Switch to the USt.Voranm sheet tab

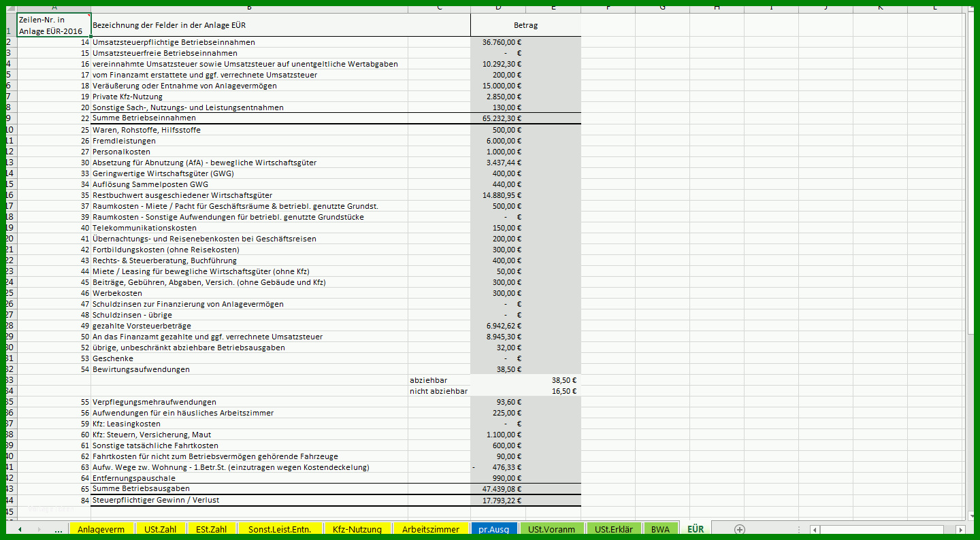[551, 529]
